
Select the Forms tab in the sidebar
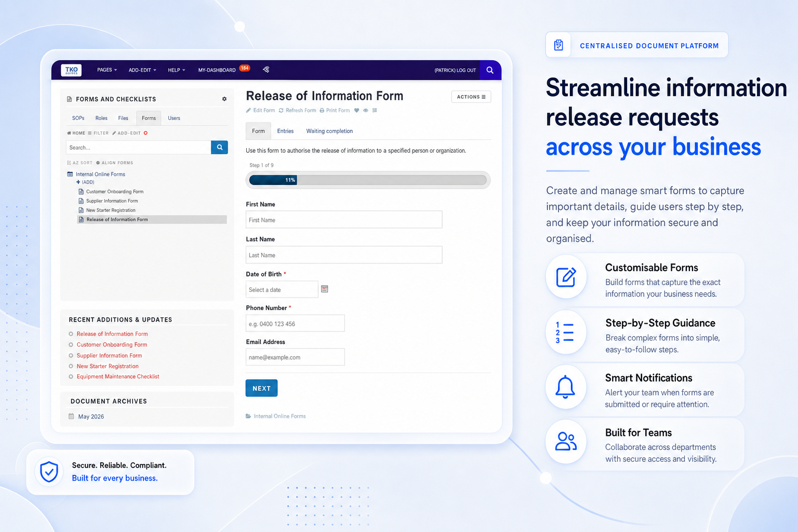point(149,118)
